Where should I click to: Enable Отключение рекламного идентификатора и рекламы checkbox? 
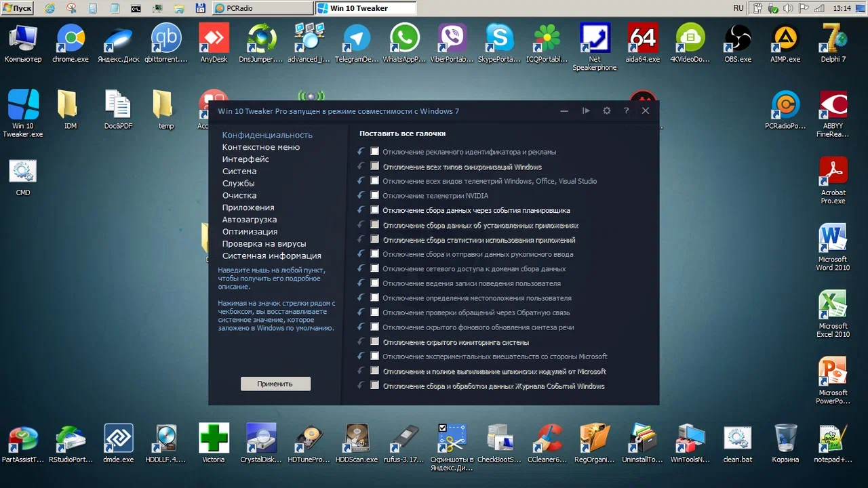point(374,152)
